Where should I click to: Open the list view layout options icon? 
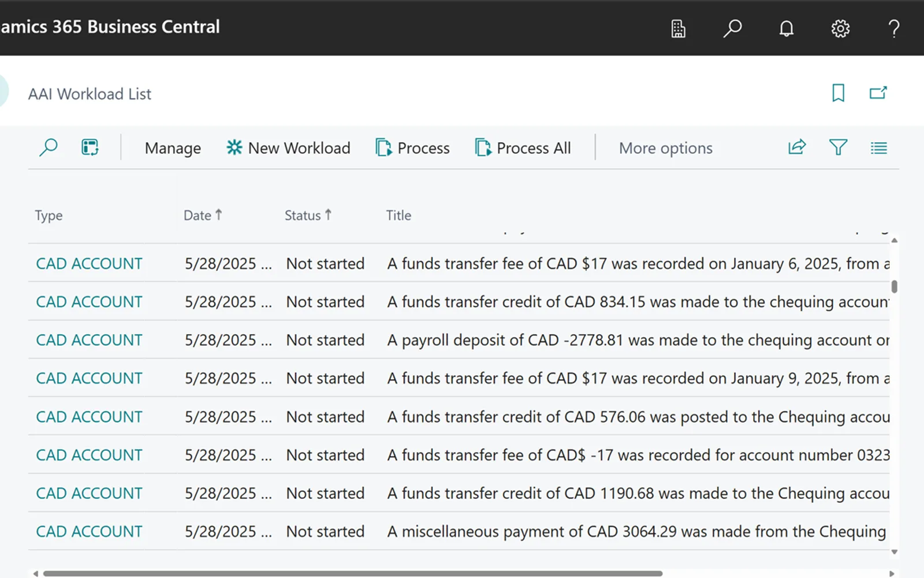879,148
